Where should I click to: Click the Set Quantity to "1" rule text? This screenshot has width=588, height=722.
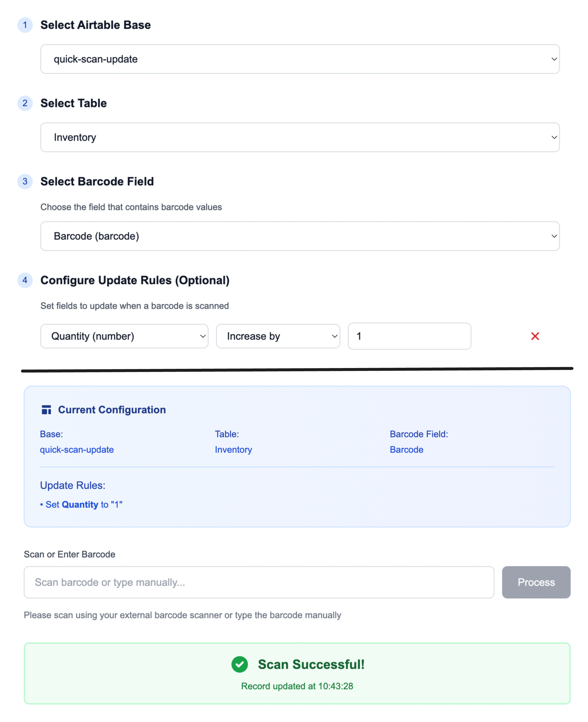pos(82,504)
